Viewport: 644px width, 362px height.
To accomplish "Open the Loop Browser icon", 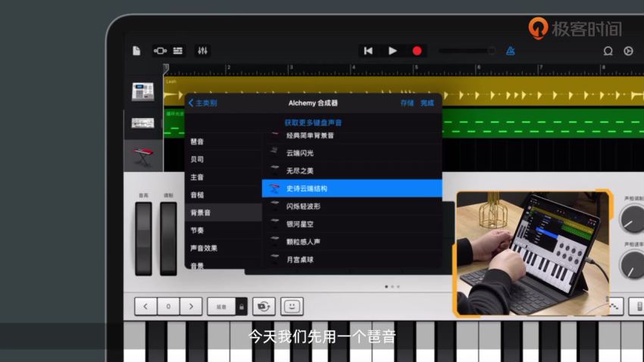I will tap(608, 51).
